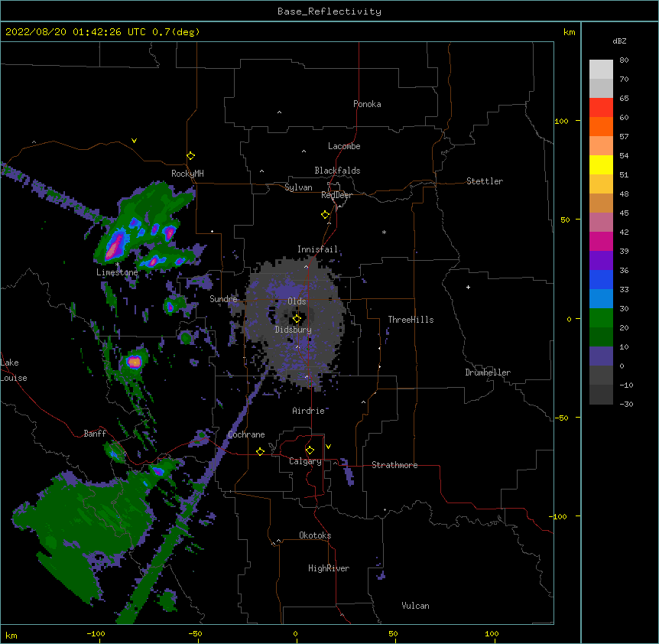Click the Blackfalds city label
659x644 pixels.
pos(337,171)
